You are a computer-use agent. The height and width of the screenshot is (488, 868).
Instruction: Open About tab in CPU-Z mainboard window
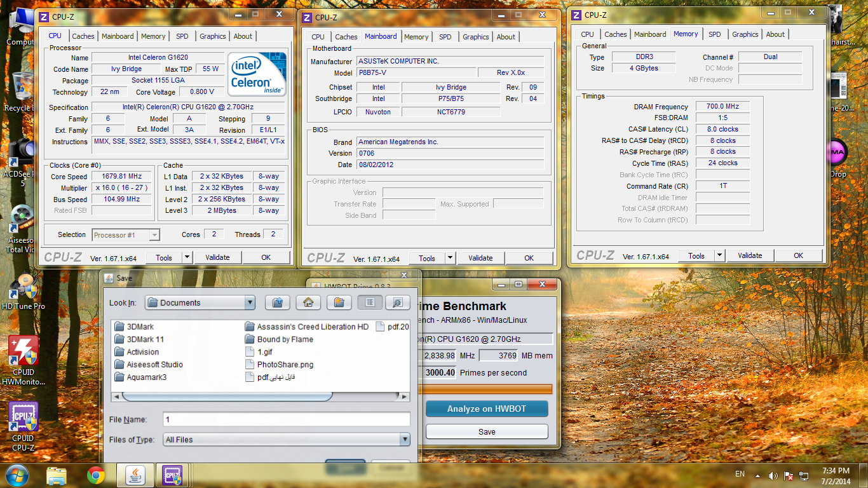tap(506, 37)
